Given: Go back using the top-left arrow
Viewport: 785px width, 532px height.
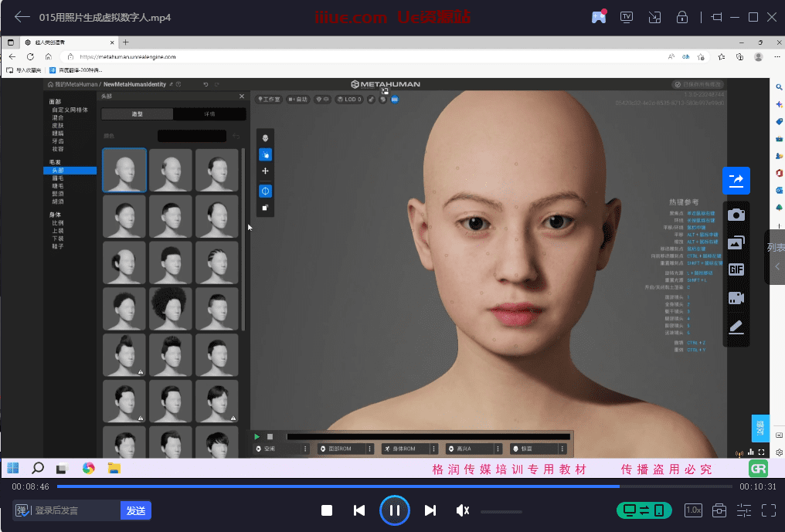Looking at the screenshot, I should 22,17.
